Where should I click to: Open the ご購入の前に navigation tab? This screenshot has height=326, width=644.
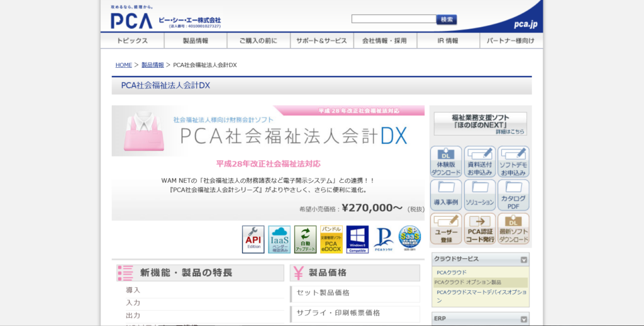[258, 41]
